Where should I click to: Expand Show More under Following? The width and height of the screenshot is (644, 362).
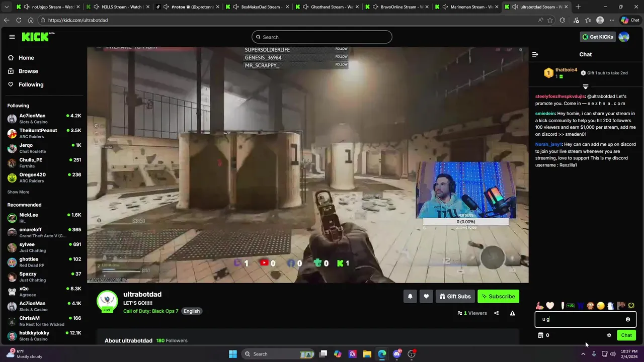point(18,192)
